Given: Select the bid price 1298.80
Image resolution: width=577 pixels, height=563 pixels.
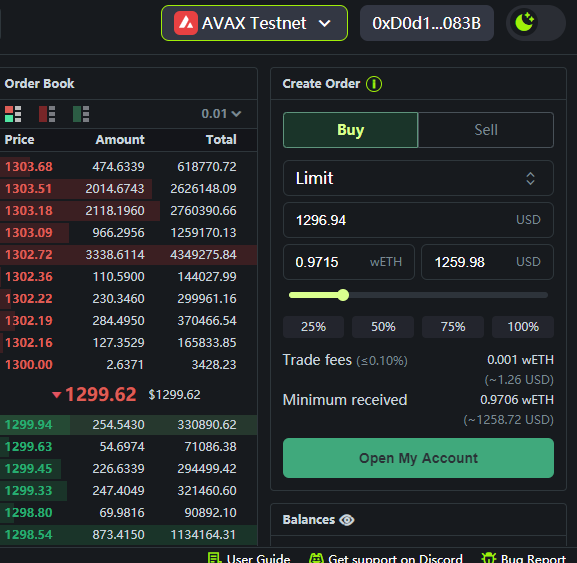Looking at the screenshot, I should tap(29, 513).
